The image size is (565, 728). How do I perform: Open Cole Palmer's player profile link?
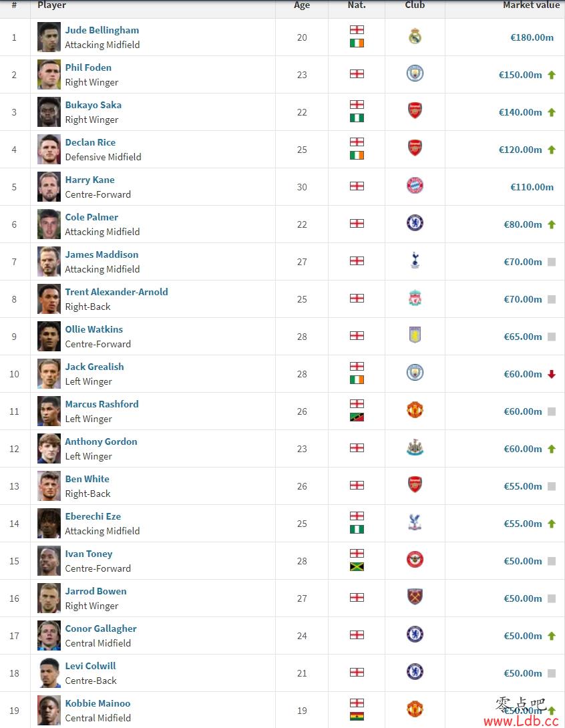[91, 217]
